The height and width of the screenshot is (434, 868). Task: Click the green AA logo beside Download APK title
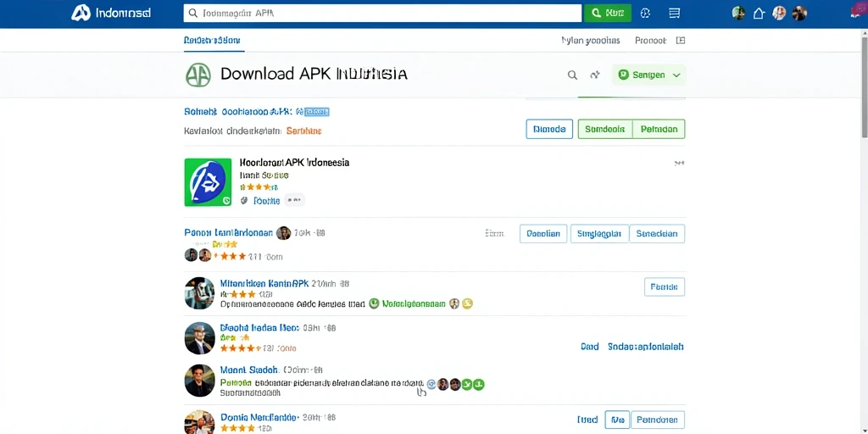coord(198,75)
